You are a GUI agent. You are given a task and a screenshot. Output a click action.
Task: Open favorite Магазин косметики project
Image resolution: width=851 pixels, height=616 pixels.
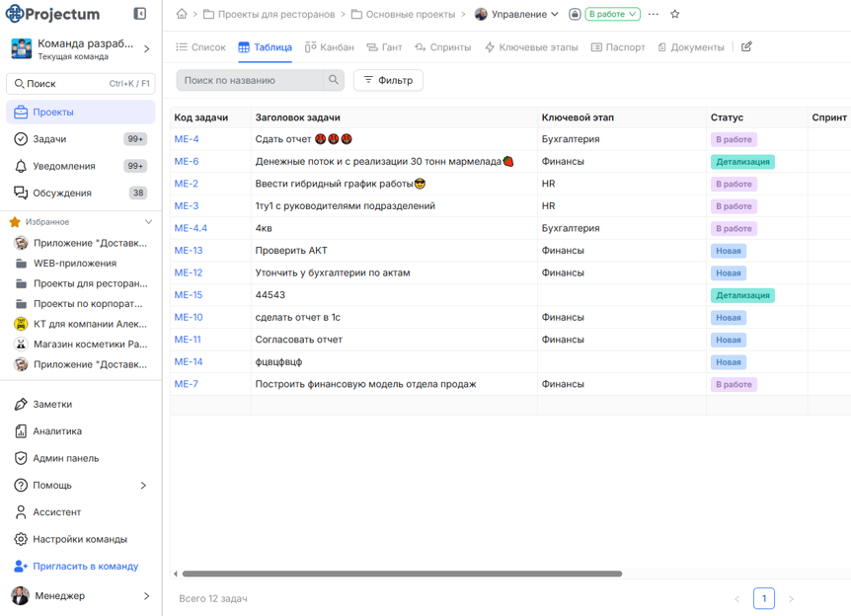click(80, 345)
